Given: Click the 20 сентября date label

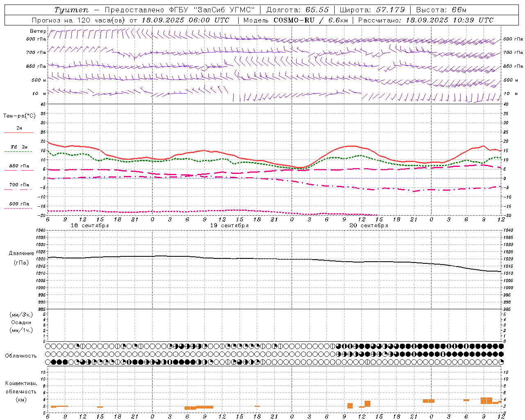Looking at the screenshot, I should [369, 226].
